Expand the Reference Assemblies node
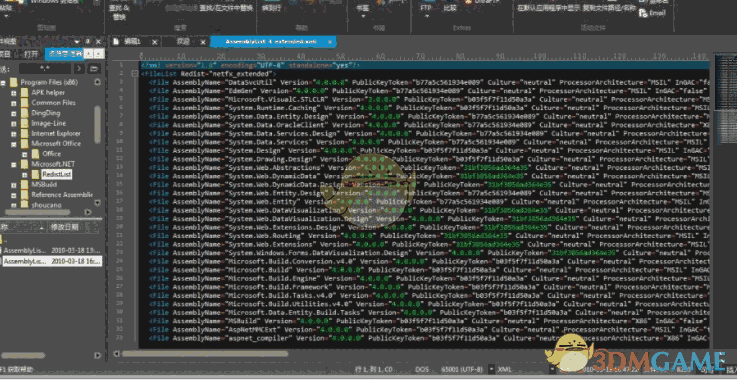The width and height of the screenshot is (737, 380). [14, 195]
